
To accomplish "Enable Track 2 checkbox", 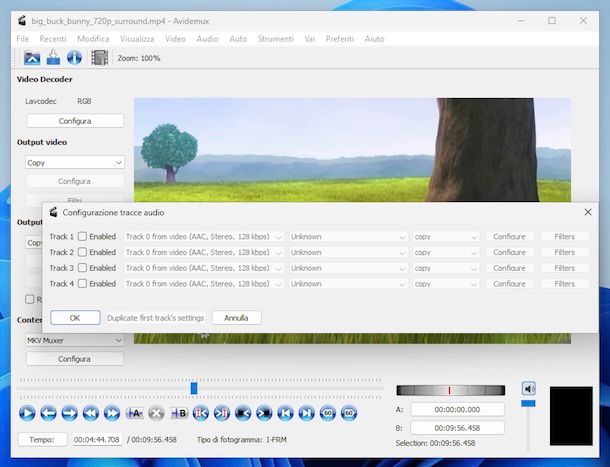I will pyautogui.click(x=82, y=252).
